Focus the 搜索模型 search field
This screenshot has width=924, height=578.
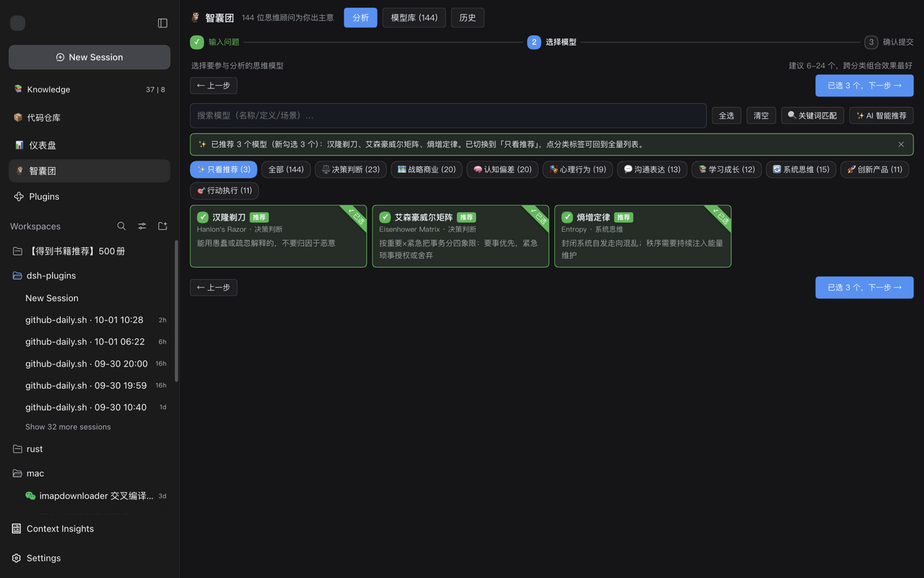point(448,116)
